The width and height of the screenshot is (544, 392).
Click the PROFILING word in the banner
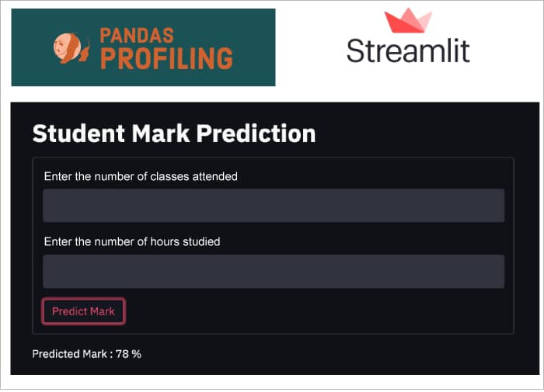point(166,58)
